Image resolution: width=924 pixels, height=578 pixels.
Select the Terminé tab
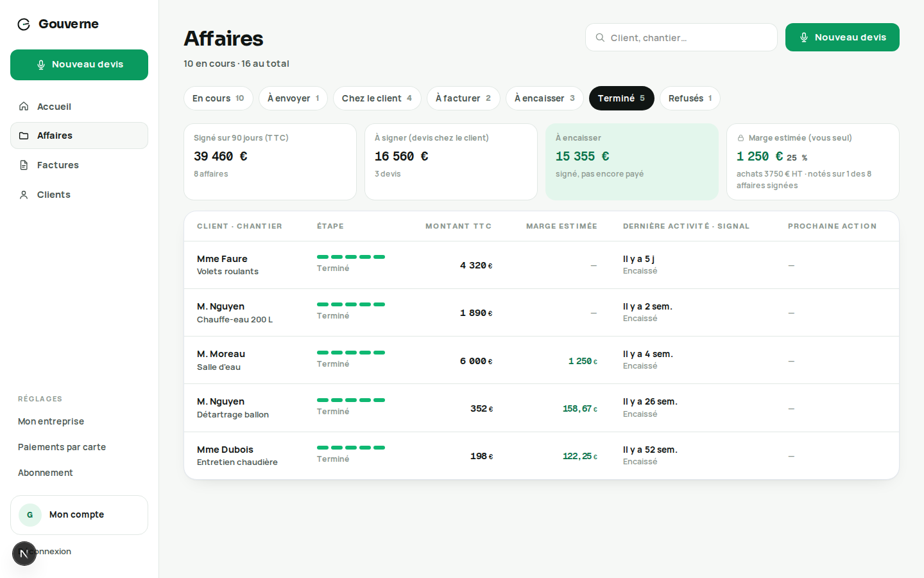tap(622, 98)
